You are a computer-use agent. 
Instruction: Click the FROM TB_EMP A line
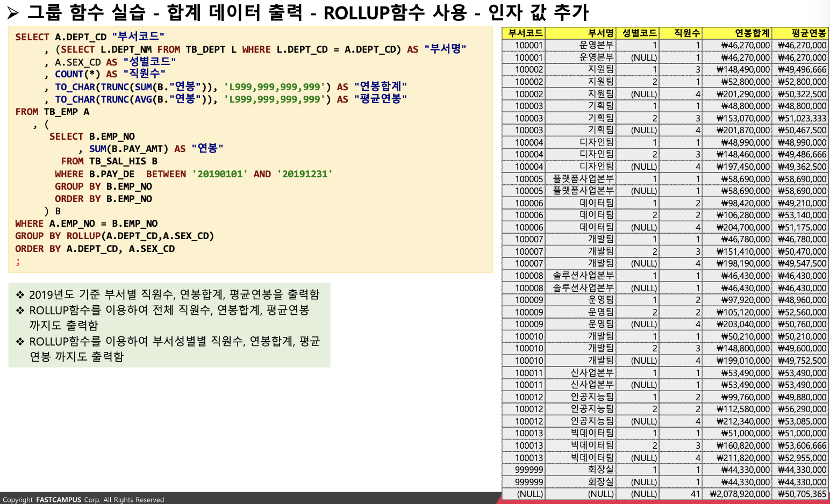[52, 112]
